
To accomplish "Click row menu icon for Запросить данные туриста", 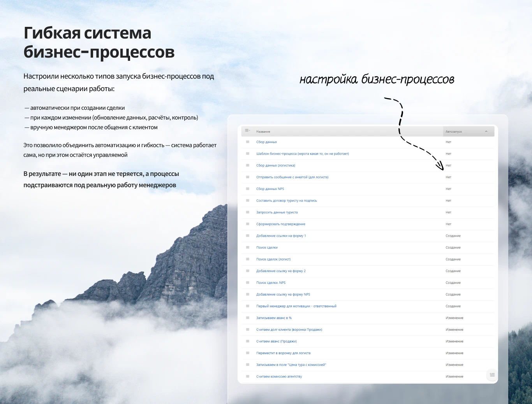I will [x=247, y=213].
